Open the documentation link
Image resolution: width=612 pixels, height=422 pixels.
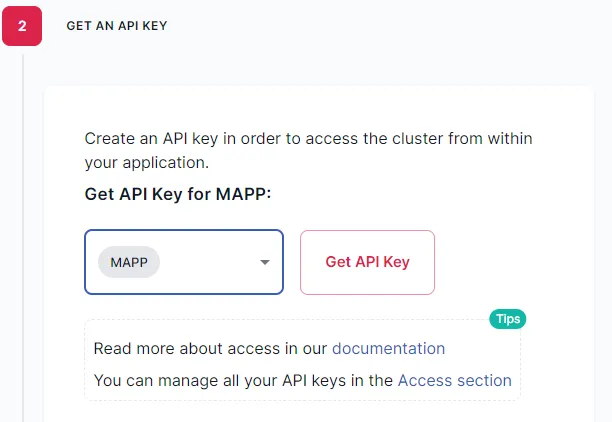point(388,348)
